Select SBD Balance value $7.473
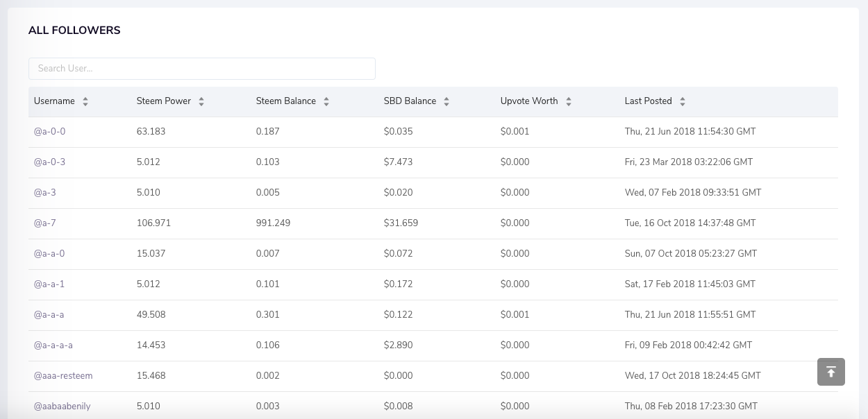868x419 pixels. tap(399, 162)
